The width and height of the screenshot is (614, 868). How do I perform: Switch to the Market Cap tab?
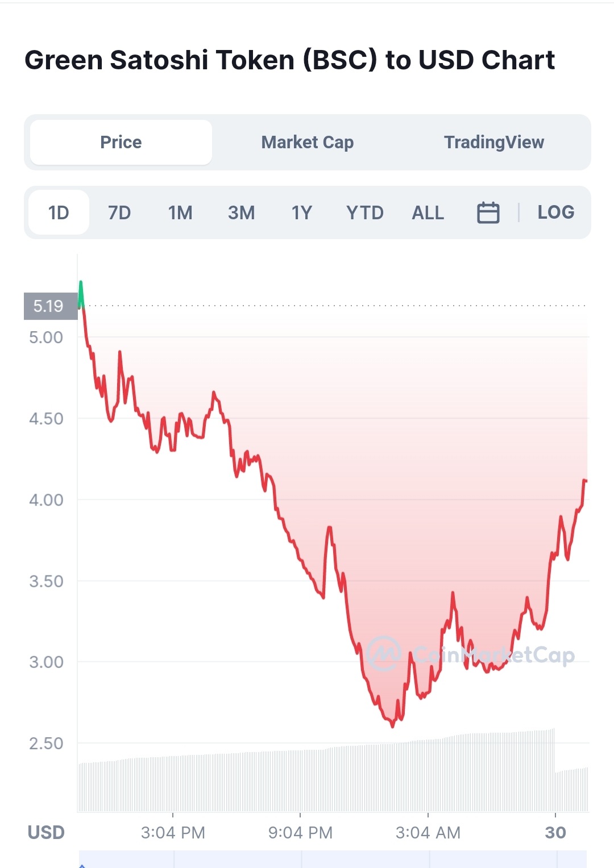[308, 142]
